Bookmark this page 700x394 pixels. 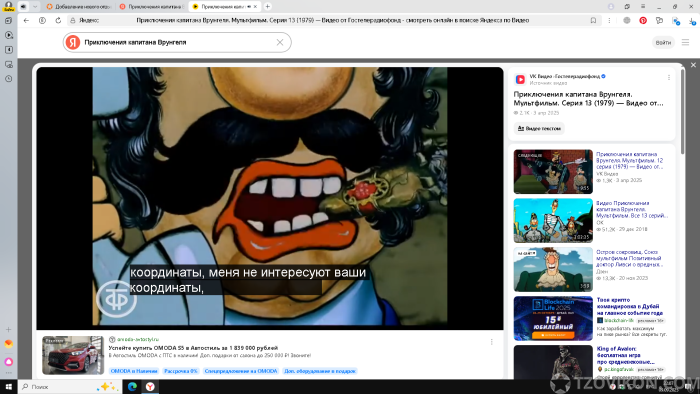click(593, 20)
